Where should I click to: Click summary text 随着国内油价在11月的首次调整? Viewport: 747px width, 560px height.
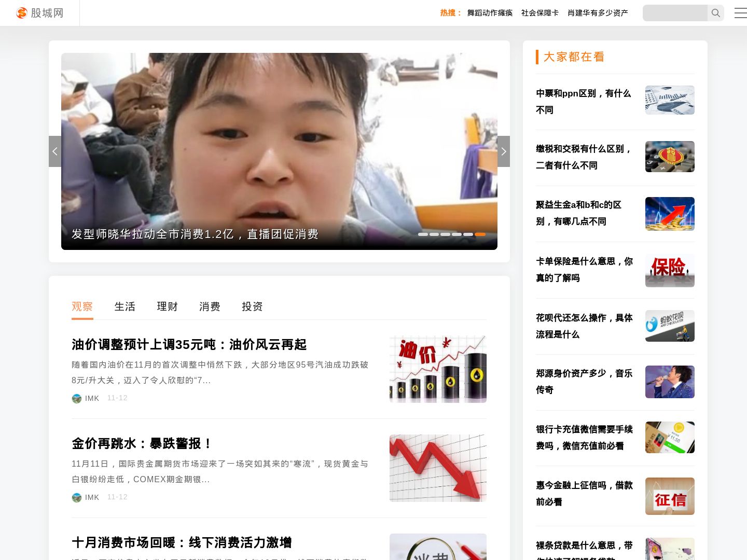(220, 372)
